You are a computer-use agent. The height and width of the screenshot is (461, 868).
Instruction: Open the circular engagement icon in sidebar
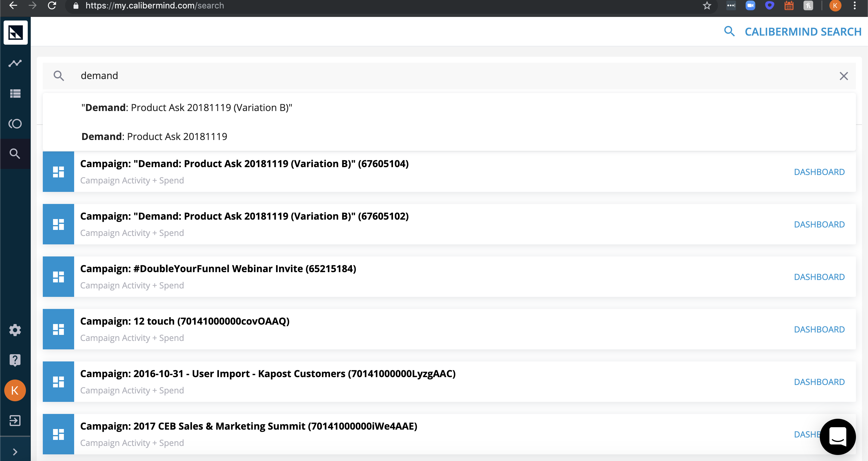(x=15, y=124)
